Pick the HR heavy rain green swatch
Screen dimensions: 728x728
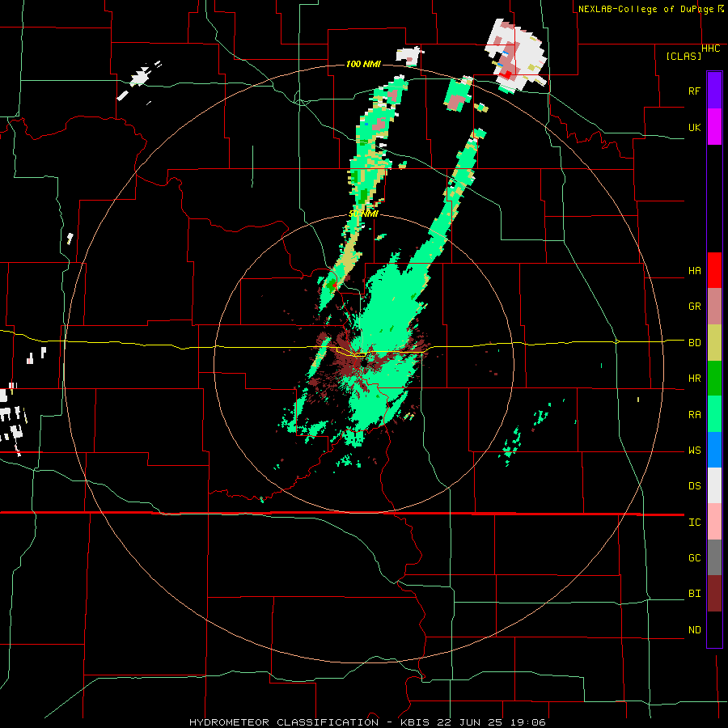(x=714, y=379)
